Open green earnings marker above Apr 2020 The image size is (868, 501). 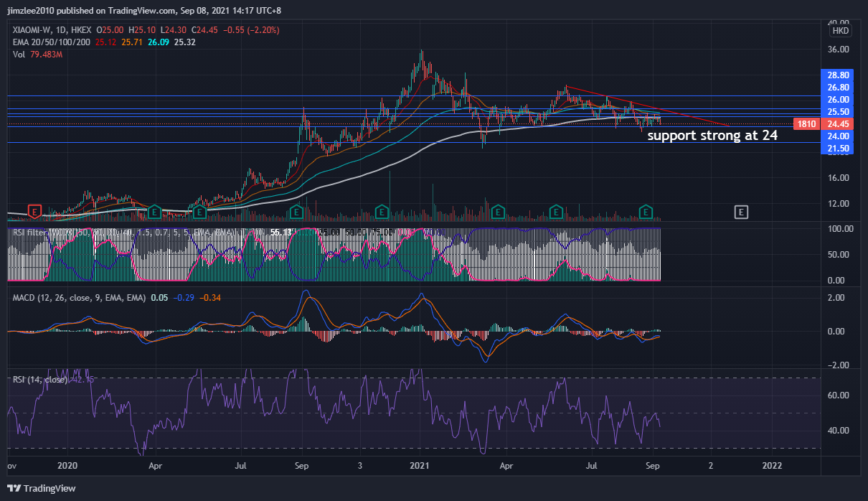(154, 212)
